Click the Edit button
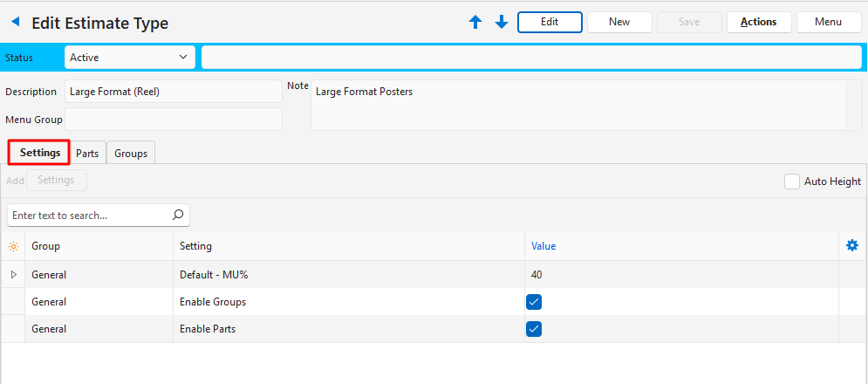The height and width of the screenshot is (384, 868). click(x=550, y=22)
